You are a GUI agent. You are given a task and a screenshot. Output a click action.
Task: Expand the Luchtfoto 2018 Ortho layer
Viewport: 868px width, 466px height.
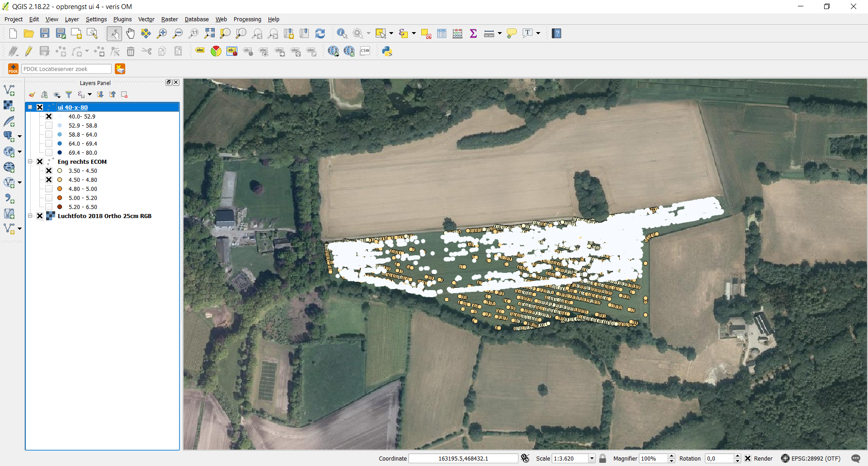[30, 216]
